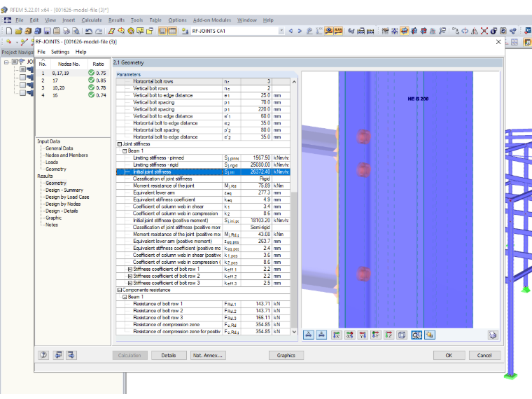Click the view against X direction icon

click(x=349, y=335)
